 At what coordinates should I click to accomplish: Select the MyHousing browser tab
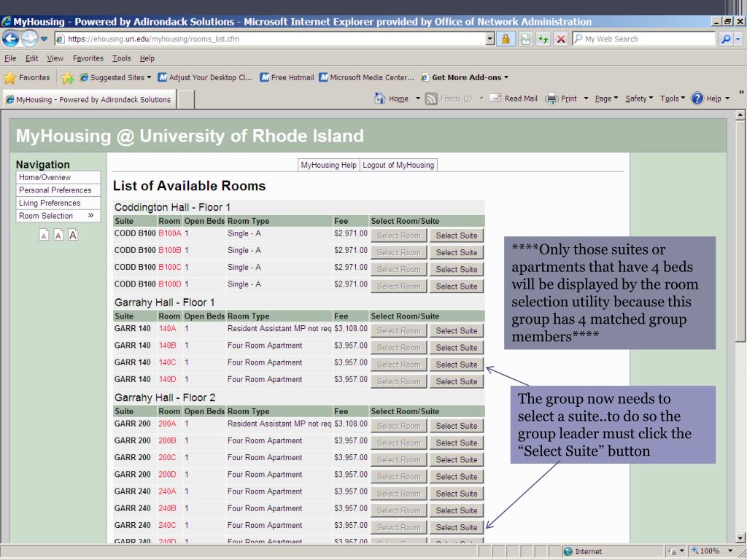click(89, 99)
